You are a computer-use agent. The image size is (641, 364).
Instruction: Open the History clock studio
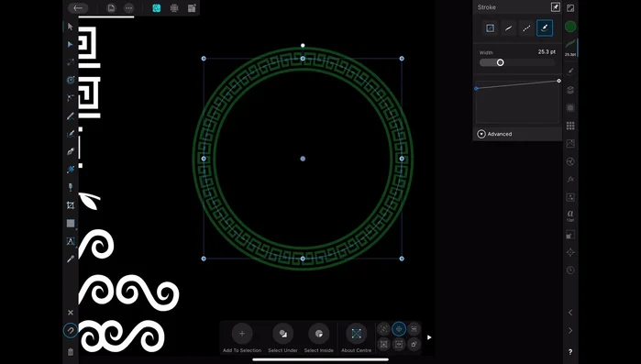tap(570, 270)
